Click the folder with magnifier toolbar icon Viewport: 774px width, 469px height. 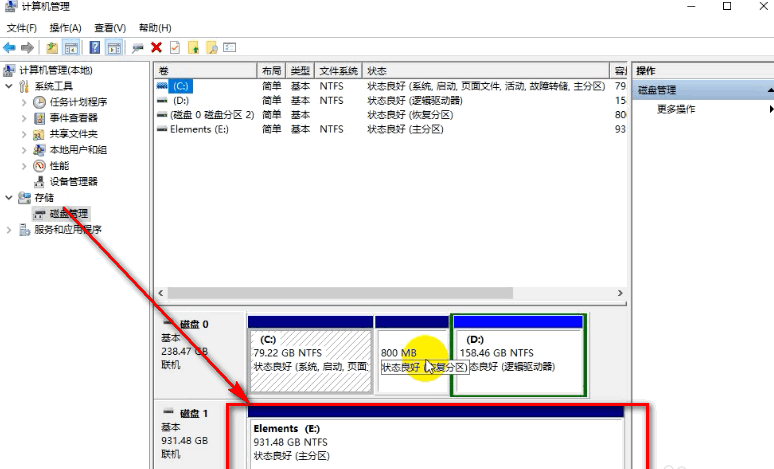pyautogui.click(x=211, y=47)
